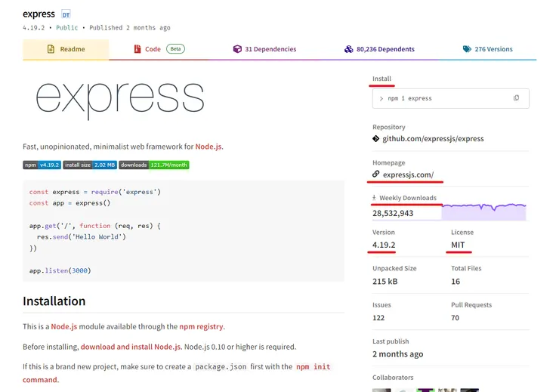Click the npm v4.19.2 badge
559x392 pixels.
(42, 165)
